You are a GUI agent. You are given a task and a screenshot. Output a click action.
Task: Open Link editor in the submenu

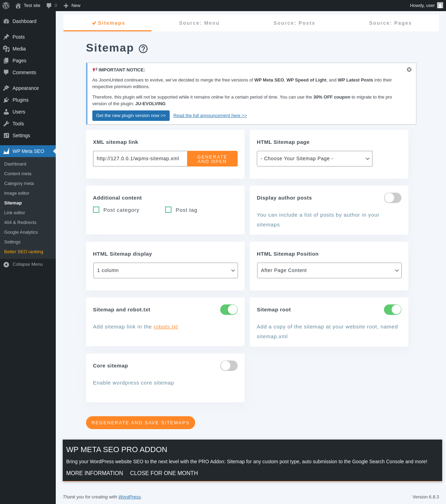(15, 213)
